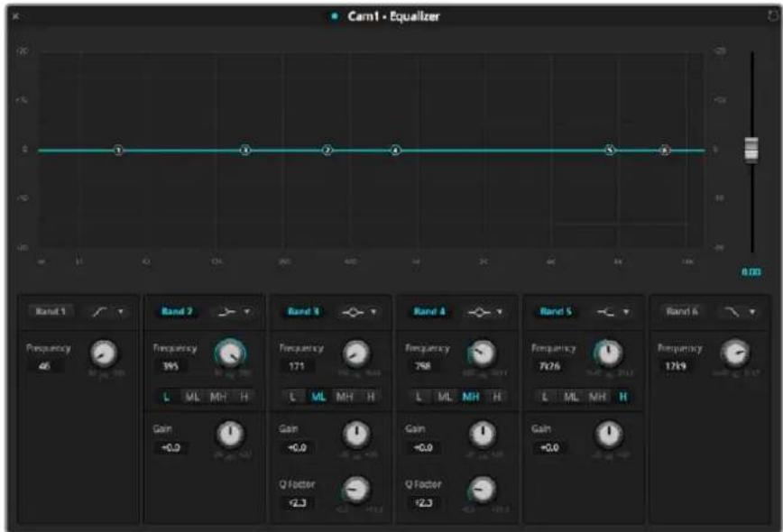Click the band 1 handle on the EQ curve
Screen dimensions: 783x532
point(118,150)
